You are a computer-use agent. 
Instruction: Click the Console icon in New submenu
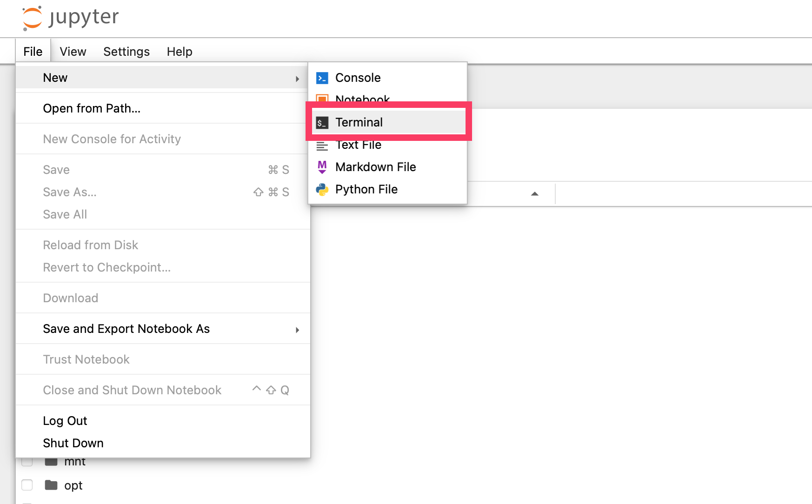322,78
